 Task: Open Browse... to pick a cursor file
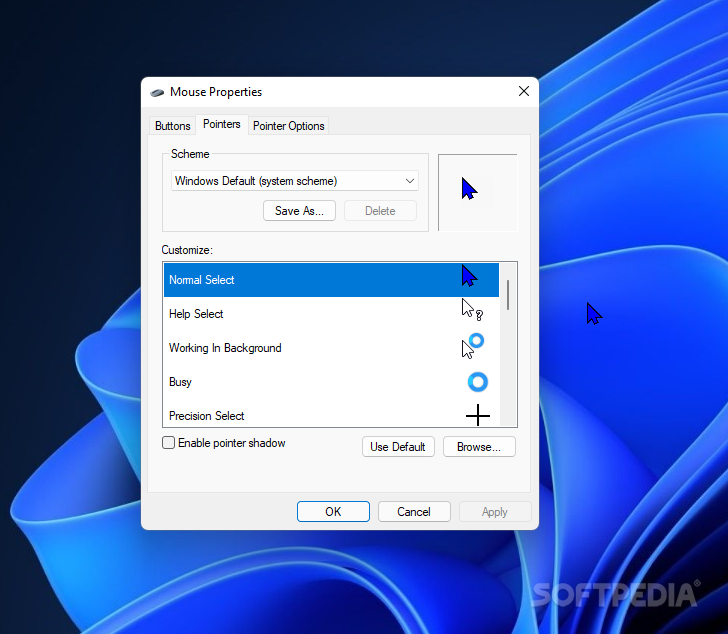pos(479,446)
